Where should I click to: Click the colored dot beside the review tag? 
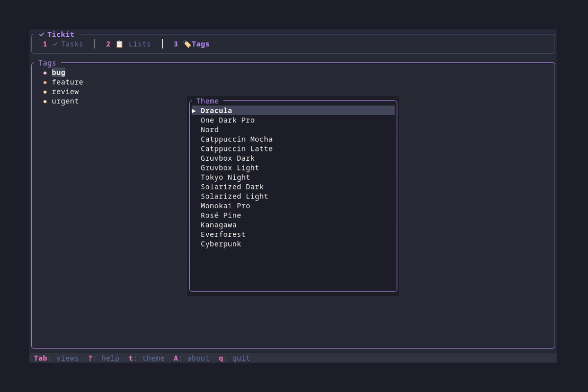(x=46, y=92)
